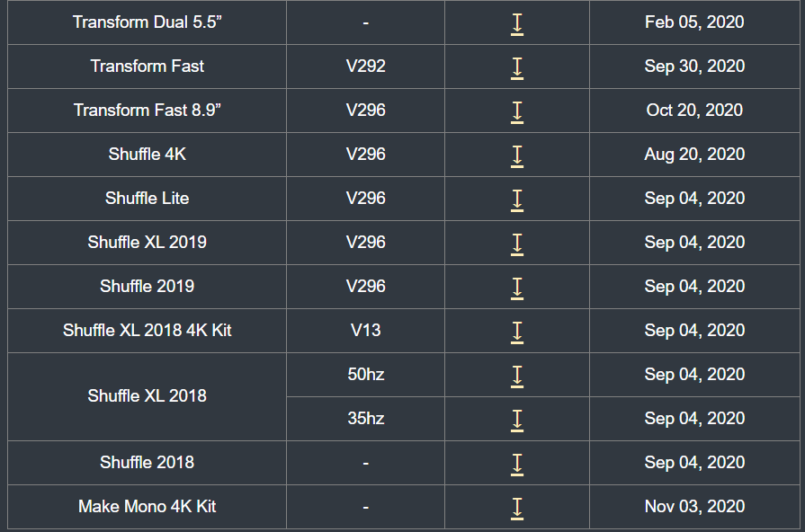Screen dimensions: 805x532
Task: Download Shuffle 2018 firmware file
Action: click(517, 465)
